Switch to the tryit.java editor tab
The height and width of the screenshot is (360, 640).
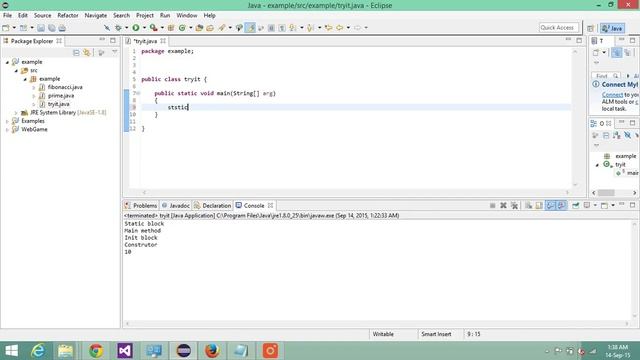point(145,41)
